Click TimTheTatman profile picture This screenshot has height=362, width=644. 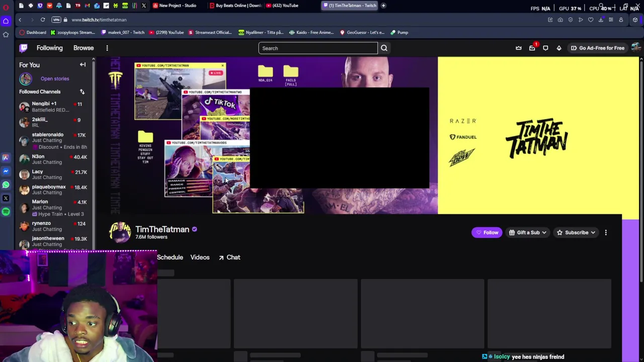pyautogui.click(x=120, y=232)
